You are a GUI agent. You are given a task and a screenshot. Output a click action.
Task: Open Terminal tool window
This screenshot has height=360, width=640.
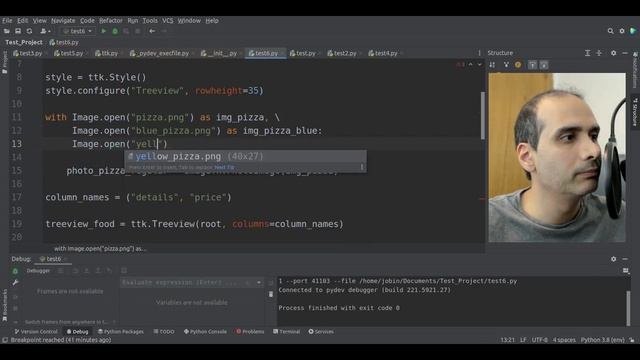click(x=287, y=331)
